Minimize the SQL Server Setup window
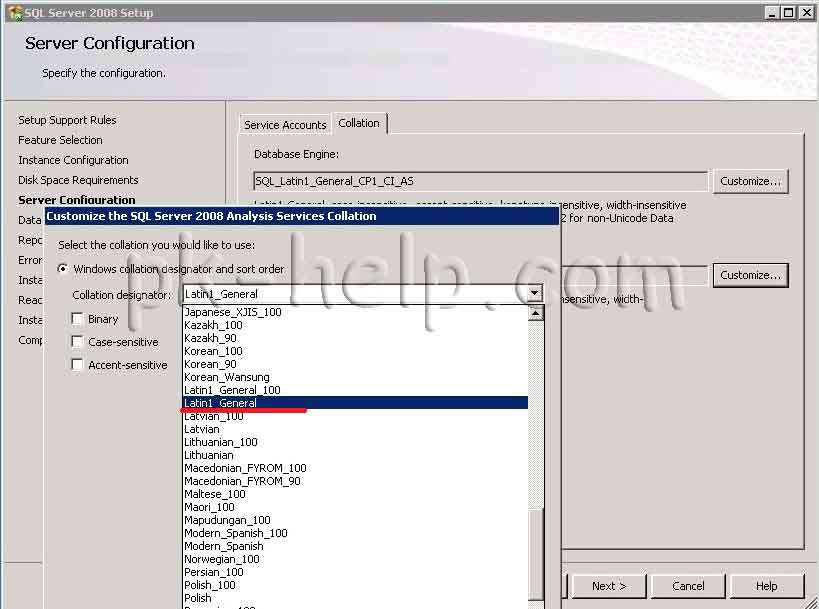 tap(772, 13)
